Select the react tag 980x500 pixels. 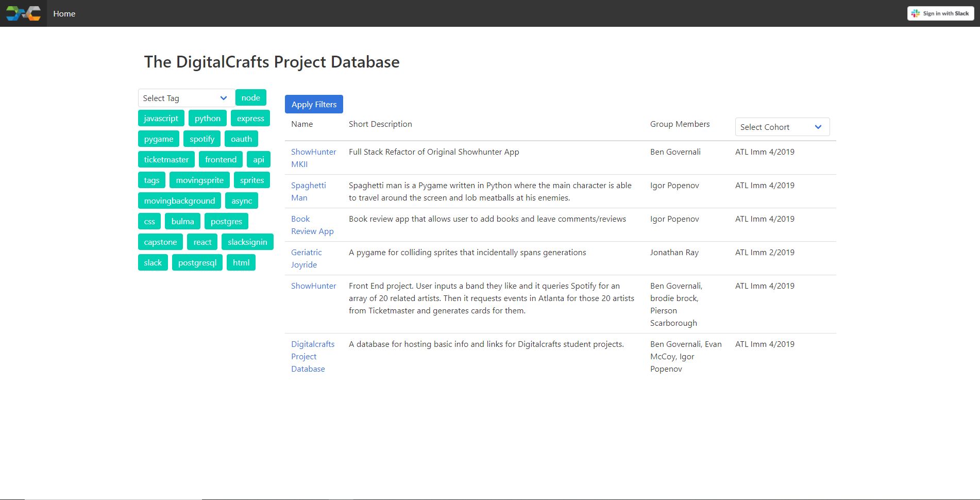click(x=202, y=242)
